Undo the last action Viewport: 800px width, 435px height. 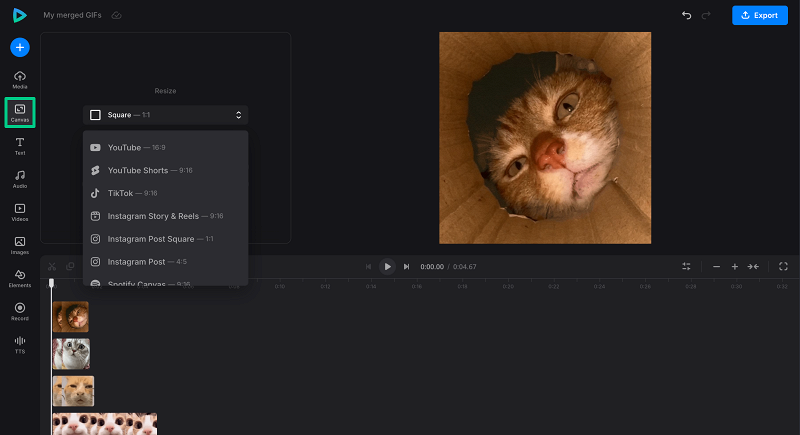click(687, 15)
